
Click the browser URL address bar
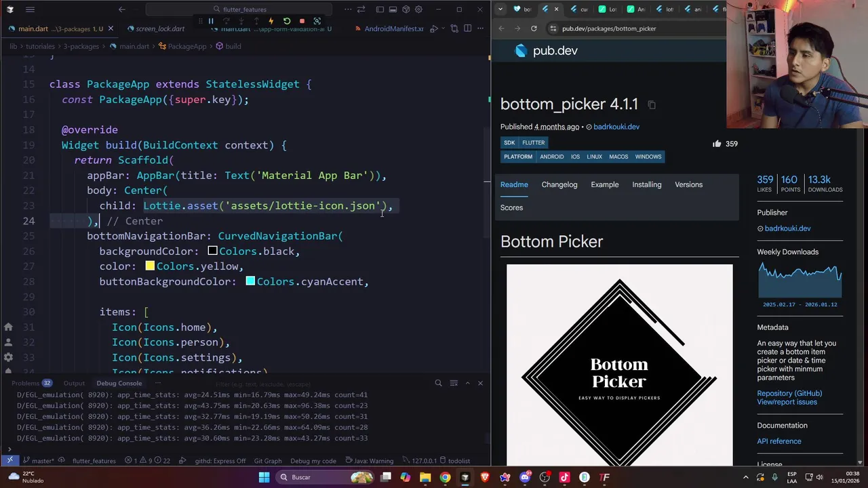(x=637, y=28)
